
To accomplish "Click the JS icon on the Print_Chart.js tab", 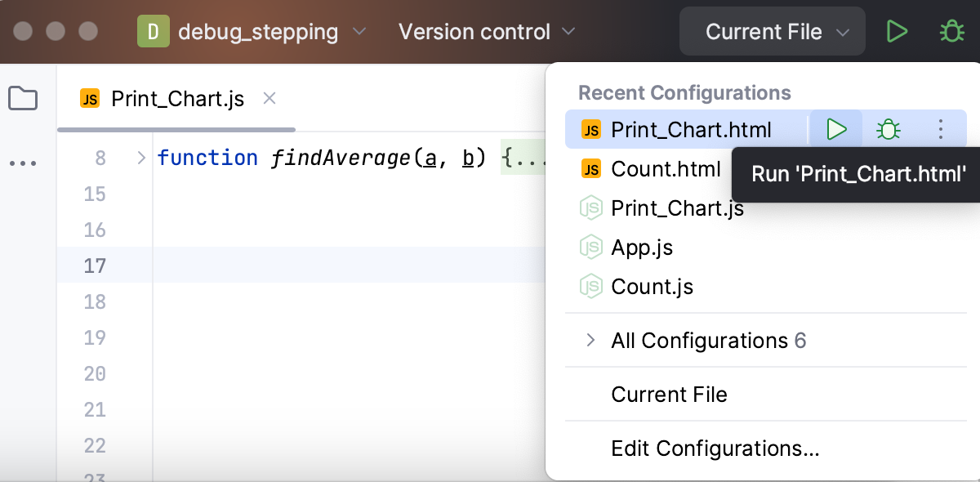I will click(89, 98).
